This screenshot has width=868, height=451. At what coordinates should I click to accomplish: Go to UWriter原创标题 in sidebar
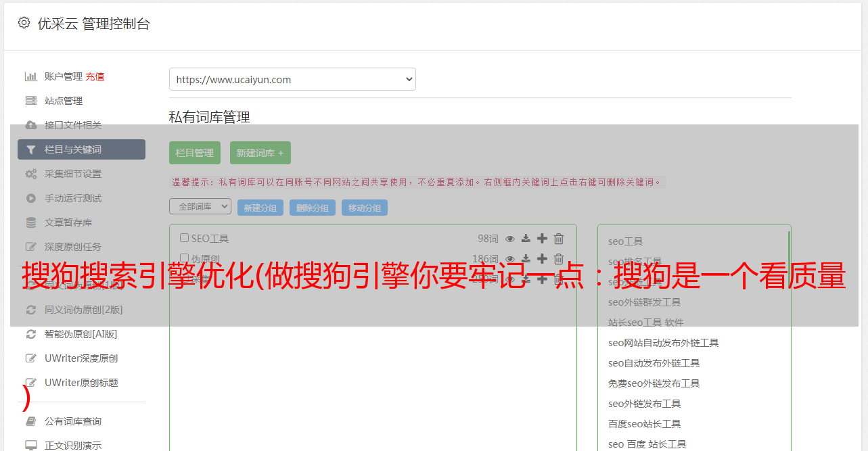click(81, 383)
